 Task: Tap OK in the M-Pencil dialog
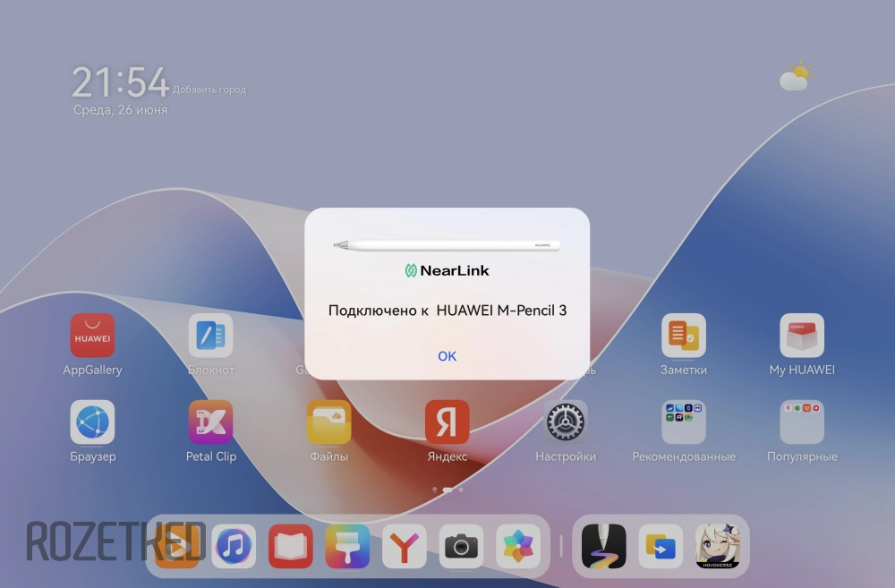click(447, 356)
